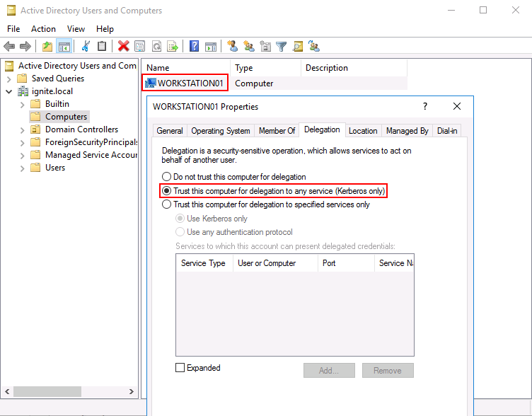Click the app icon in title bar
532x416 pixels.
pos(11,11)
